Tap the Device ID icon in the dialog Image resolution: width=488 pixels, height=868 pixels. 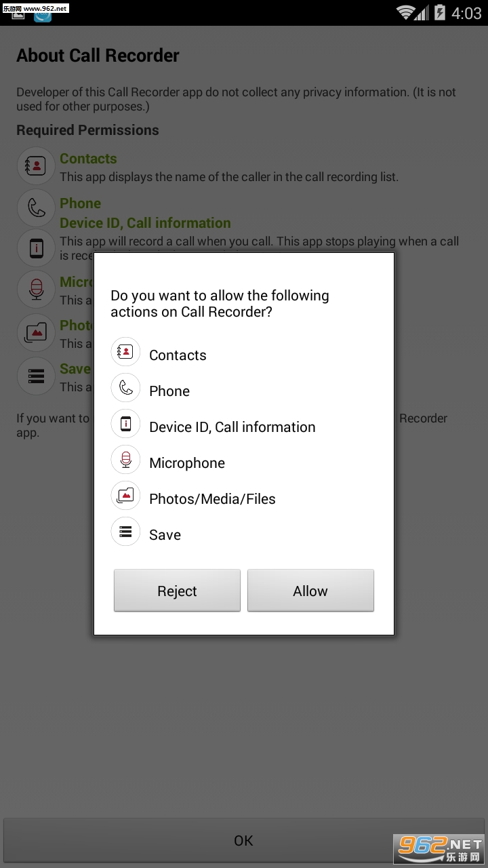click(x=125, y=424)
